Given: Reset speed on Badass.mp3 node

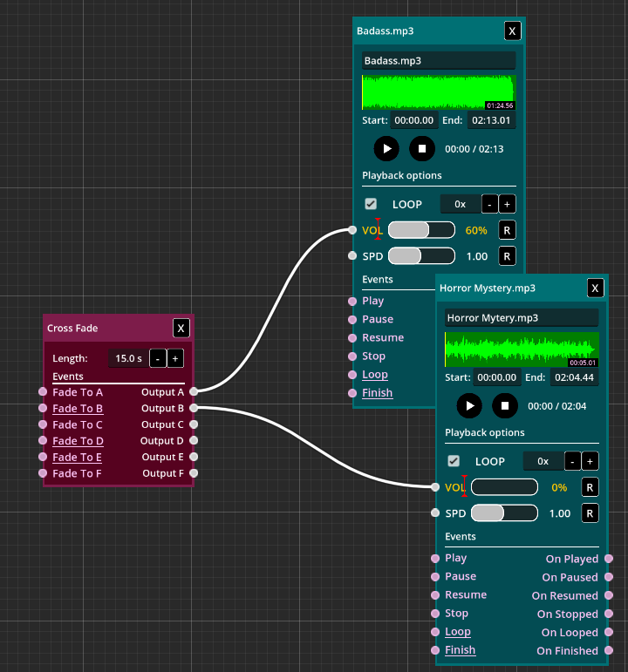Looking at the screenshot, I should tap(507, 256).
